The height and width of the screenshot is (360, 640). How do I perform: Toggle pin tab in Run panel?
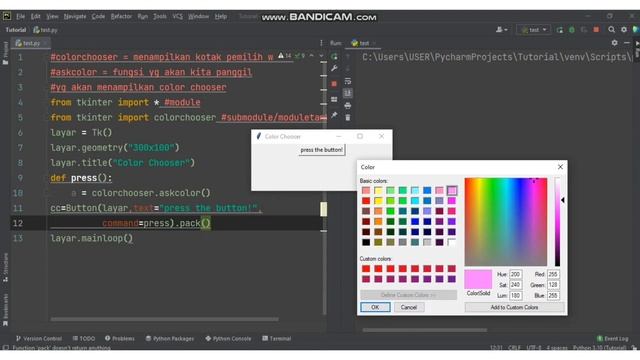point(334,116)
